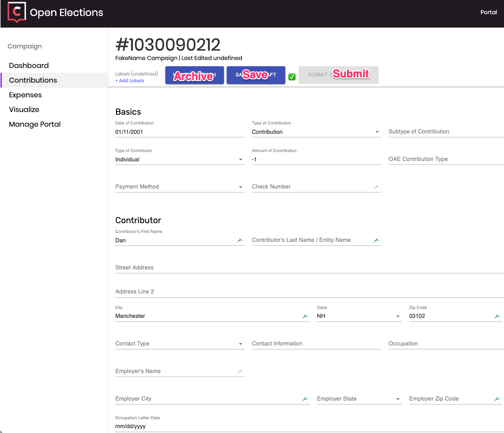The image size is (504, 433).
Task: Click the Contributor section heading
Action: click(138, 220)
